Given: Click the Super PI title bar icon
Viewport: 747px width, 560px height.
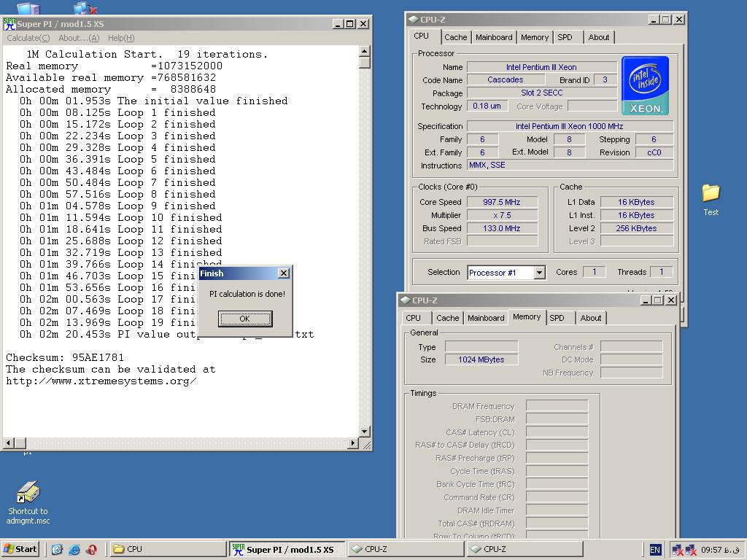Looking at the screenshot, I should click(x=9, y=23).
